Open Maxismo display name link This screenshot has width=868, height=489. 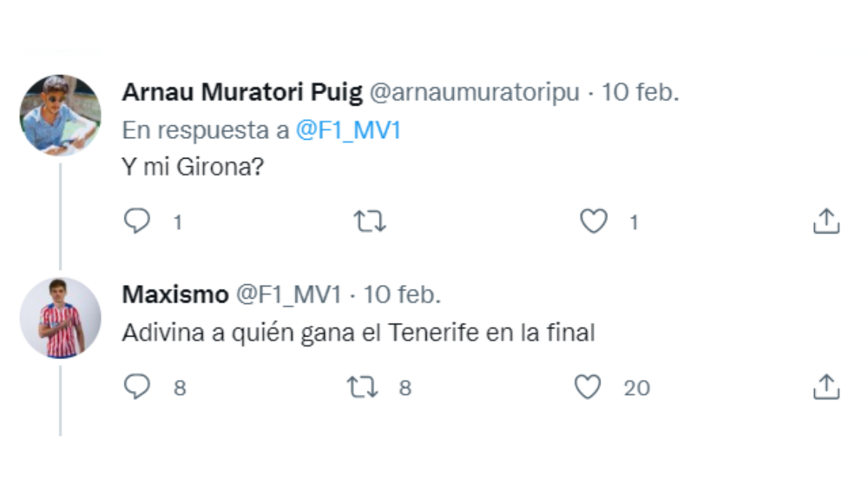coord(174,294)
